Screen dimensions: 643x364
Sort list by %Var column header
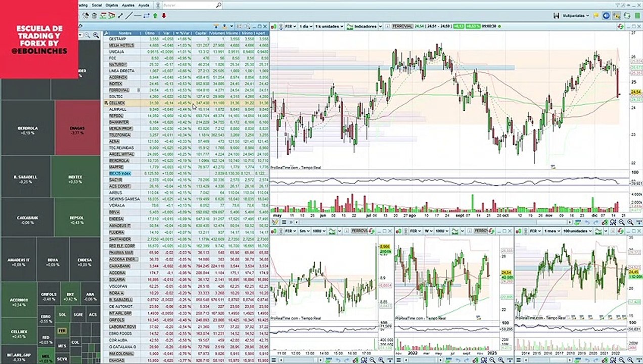[185, 33]
